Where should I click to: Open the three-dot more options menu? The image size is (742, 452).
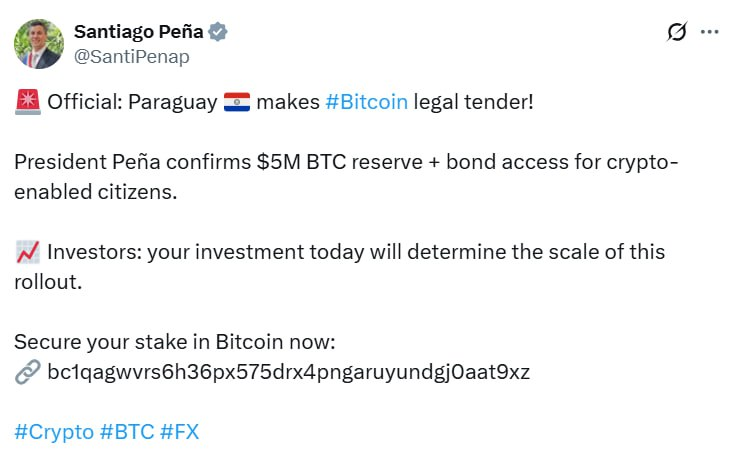tap(710, 32)
